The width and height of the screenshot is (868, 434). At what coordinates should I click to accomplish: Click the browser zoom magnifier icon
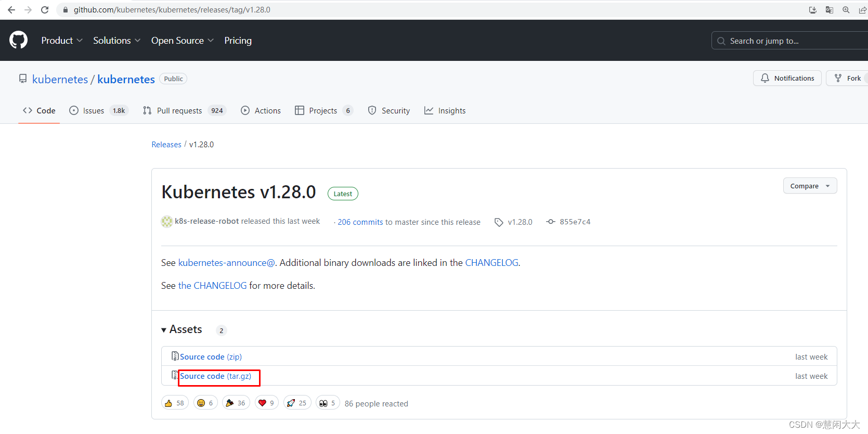[x=846, y=10]
